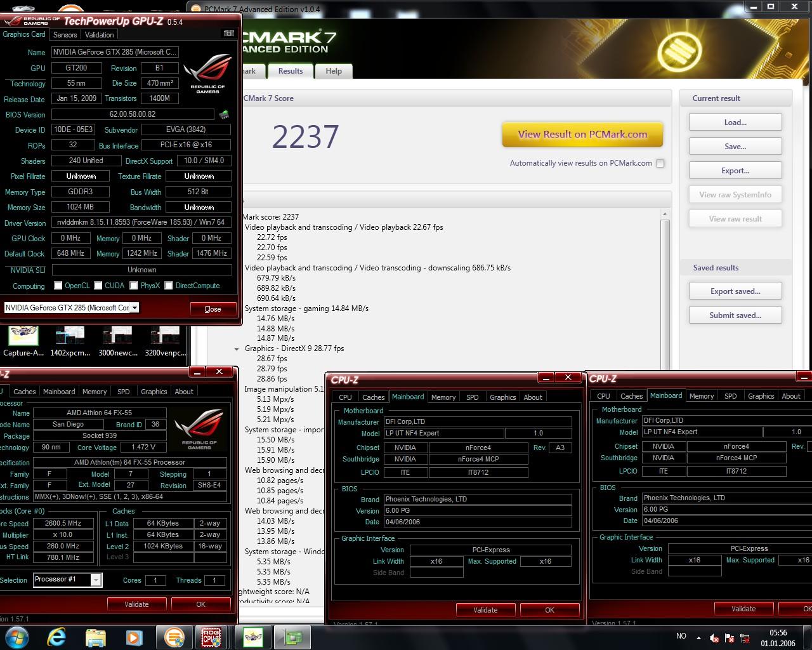The image size is (812, 650).
Task: Open SPD tab in left CPU-Z
Action: pos(124,392)
